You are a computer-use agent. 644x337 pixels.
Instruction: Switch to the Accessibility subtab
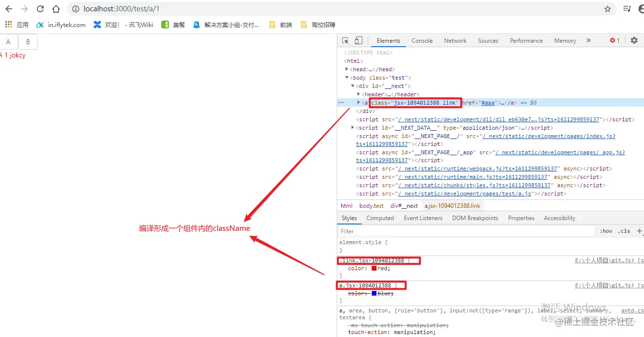(559, 218)
